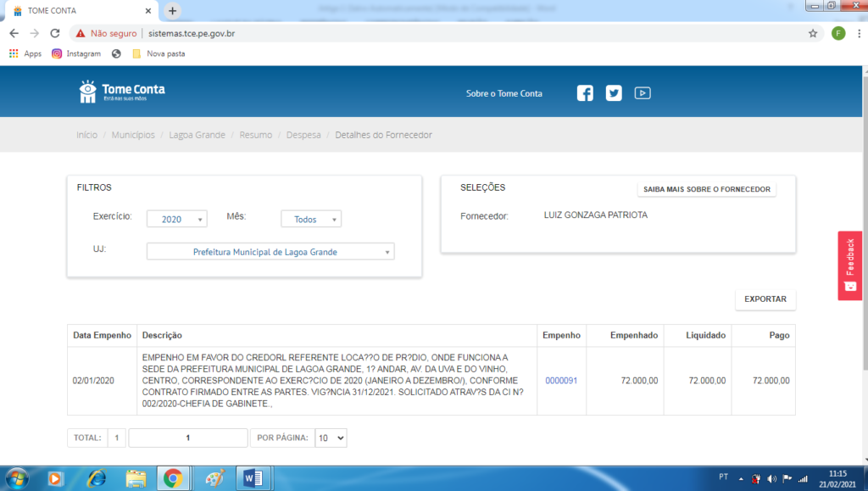Click the address bar URL
This screenshot has width=868, height=491.
pos(192,33)
